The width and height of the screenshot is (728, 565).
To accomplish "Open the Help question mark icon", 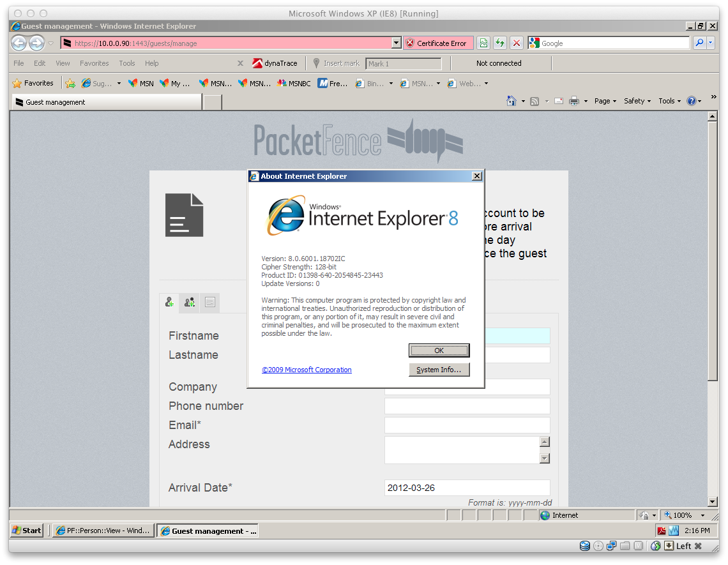I will pyautogui.click(x=691, y=101).
